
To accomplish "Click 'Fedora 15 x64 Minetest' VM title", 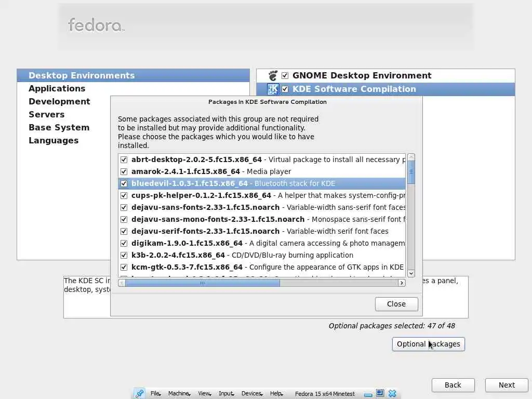I will coord(325,394).
